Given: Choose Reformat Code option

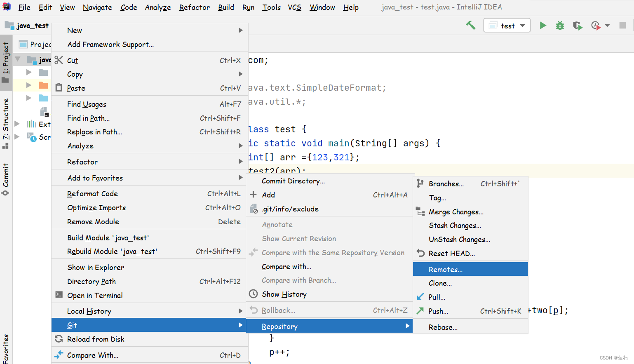Looking at the screenshot, I should pyautogui.click(x=150, y=194).
